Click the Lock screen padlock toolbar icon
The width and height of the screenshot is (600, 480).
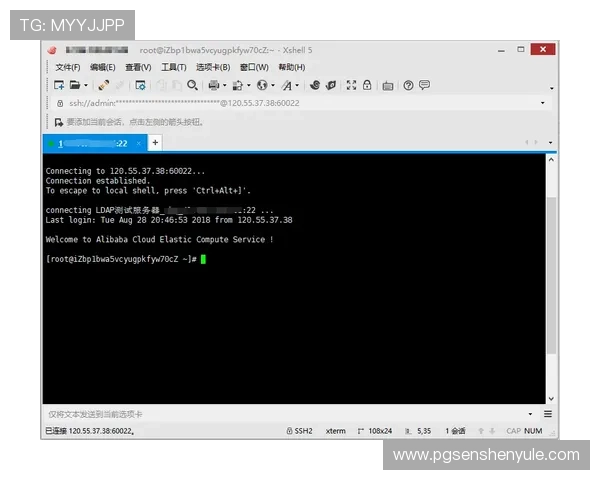(x=367, y=85)
